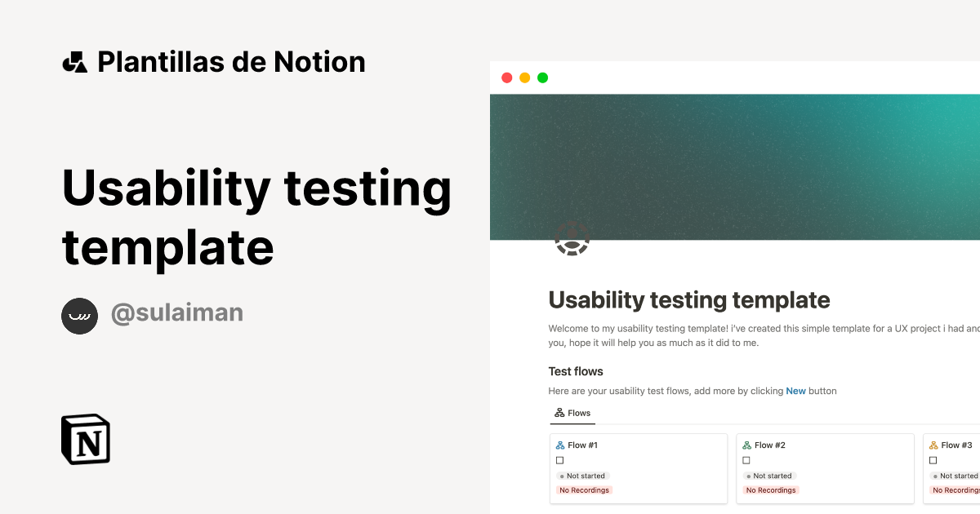Click the orange flow diagram icon on Flow #3
The width and height of the screenshot is (980, 514).
click(933, 445)
